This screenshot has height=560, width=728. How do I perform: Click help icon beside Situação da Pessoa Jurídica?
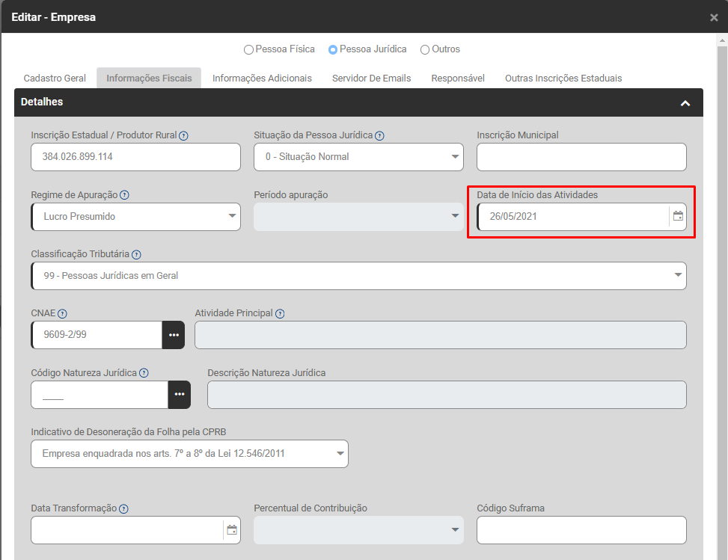379,136
